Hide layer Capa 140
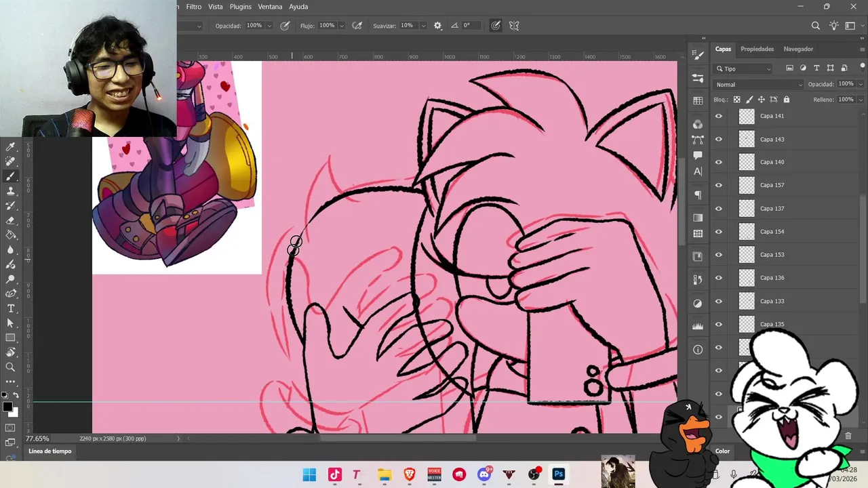868x488 pixels. click(x=719, y=162)
